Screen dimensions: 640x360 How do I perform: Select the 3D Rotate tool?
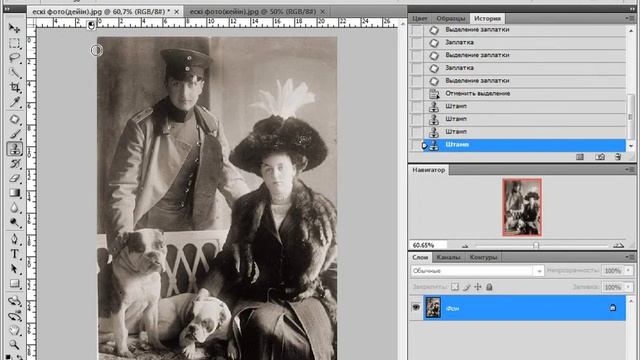coord(14,301)
